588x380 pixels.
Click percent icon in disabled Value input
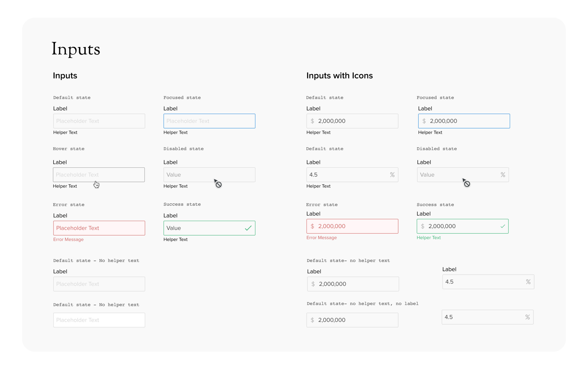click(503, 175)
